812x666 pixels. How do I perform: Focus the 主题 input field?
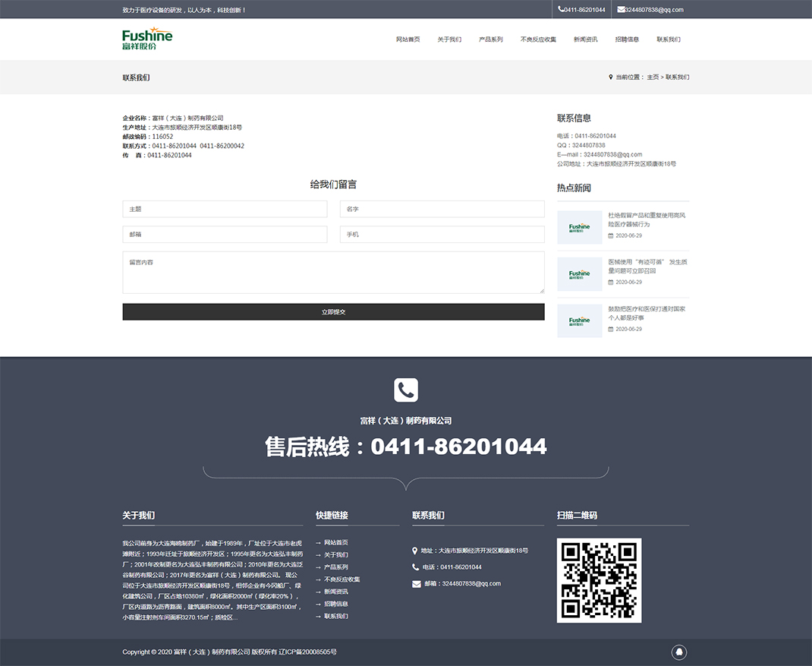tap(225, 209)
